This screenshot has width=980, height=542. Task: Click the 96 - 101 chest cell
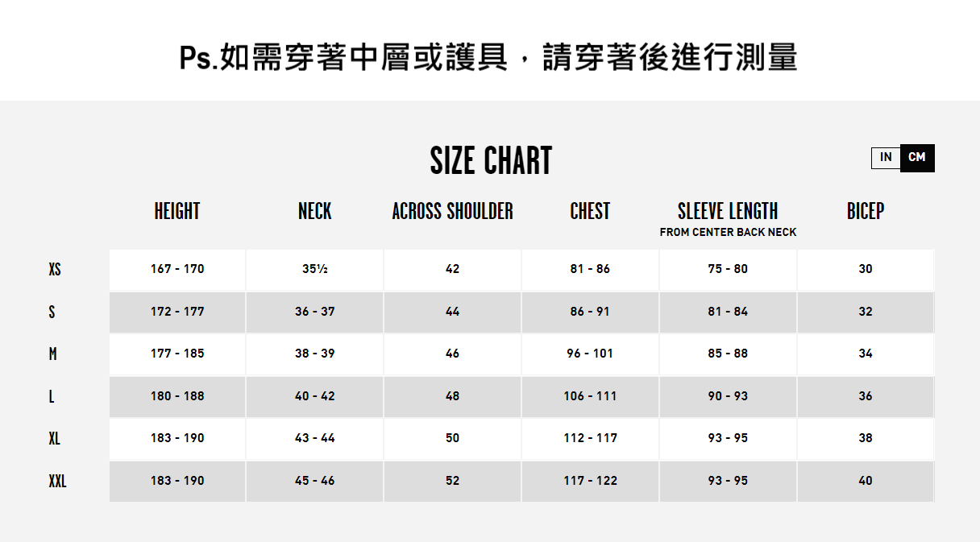pos(590,354)
